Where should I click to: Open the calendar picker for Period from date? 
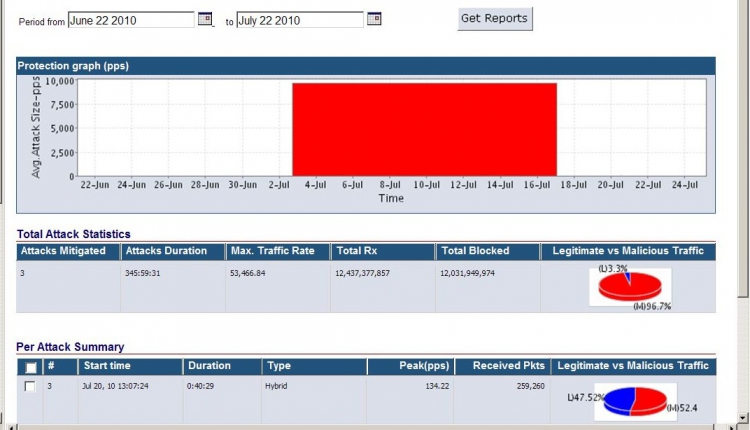[205, 19]
